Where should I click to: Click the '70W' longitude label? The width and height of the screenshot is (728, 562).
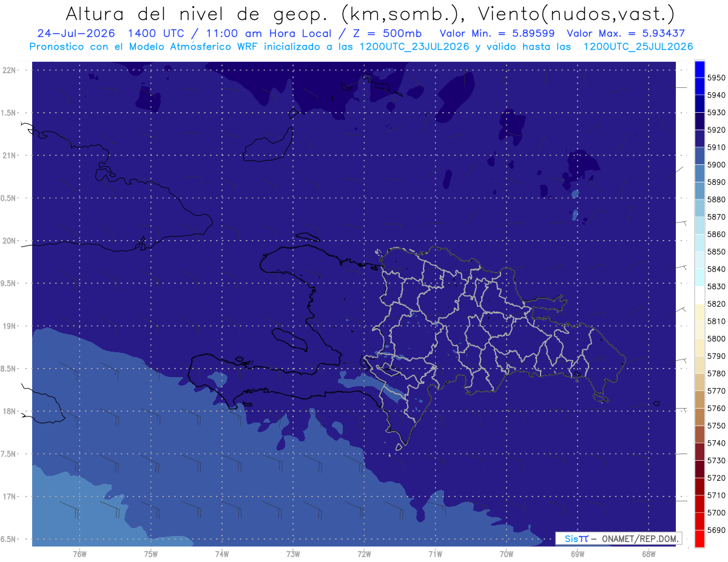pyautogui.click(x=506, y=554)
